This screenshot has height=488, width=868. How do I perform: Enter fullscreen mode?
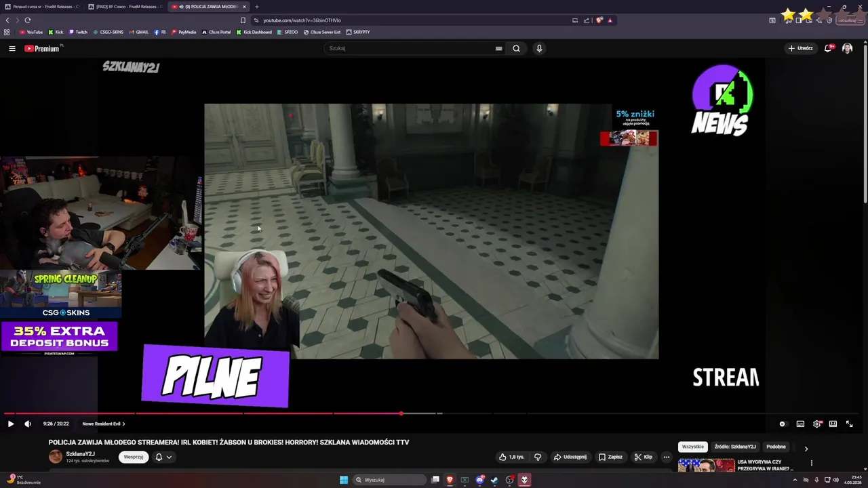[849, 424]
